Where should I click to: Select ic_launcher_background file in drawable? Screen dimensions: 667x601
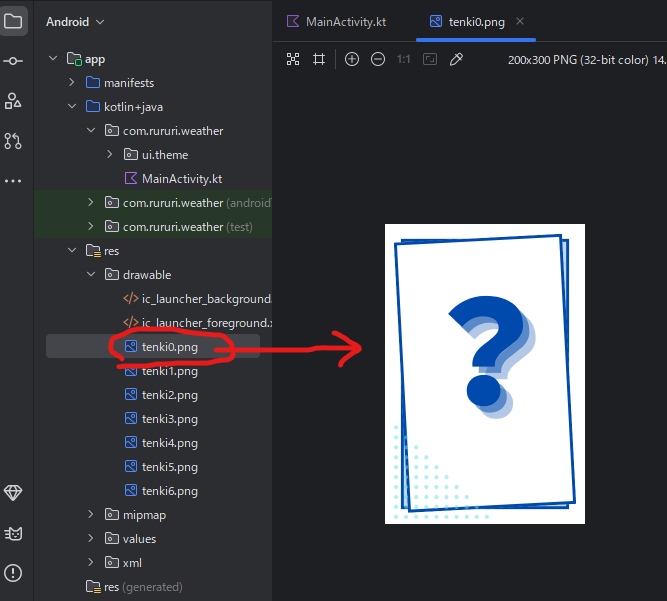point(197,299)
